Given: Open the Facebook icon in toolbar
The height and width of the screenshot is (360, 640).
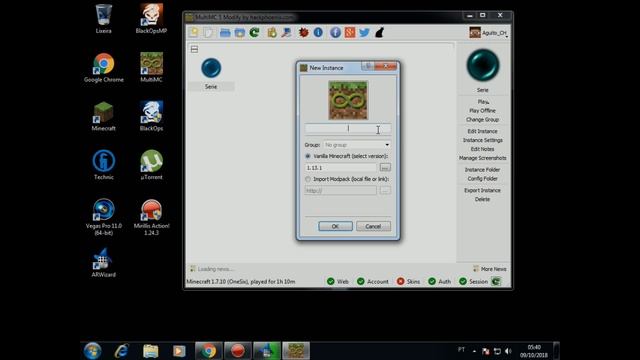Looking at the screenshot, I should (335, 33).
